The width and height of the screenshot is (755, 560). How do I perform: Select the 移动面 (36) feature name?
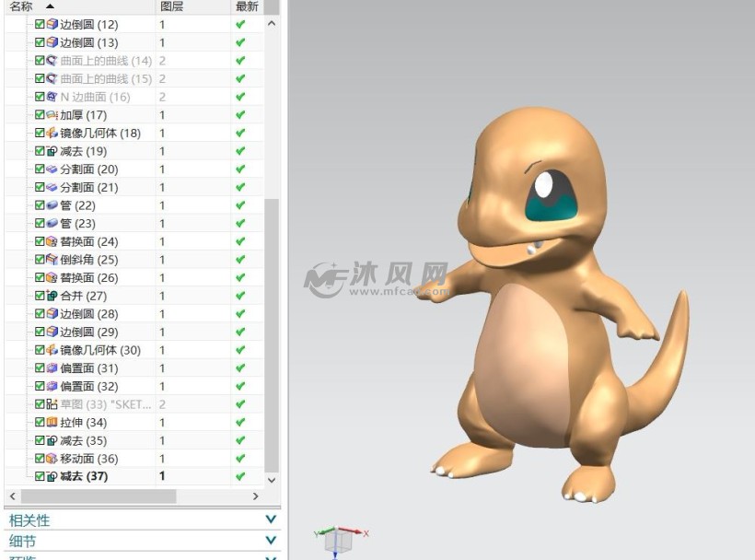(89, 459)
